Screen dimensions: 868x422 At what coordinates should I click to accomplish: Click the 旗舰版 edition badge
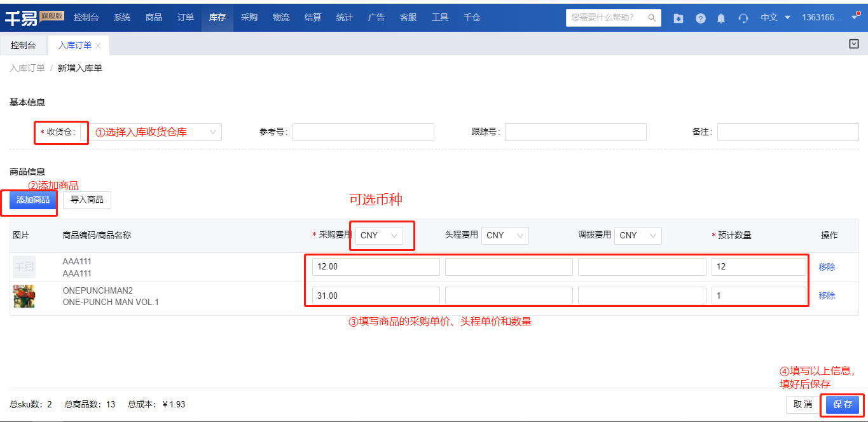[x=52, y=15]
